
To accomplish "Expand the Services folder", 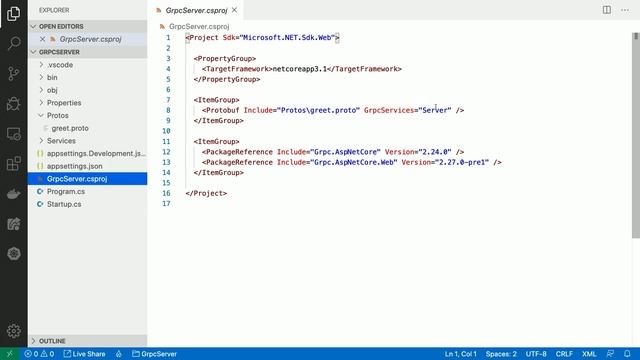I will (x=87, y=141).
